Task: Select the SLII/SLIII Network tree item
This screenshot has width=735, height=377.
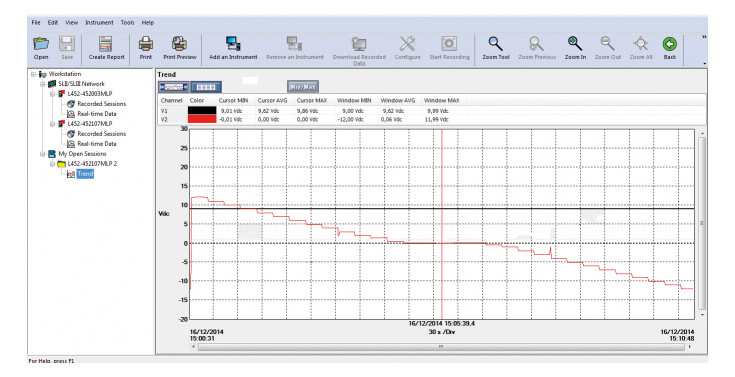Action: [x=81, y=84]
